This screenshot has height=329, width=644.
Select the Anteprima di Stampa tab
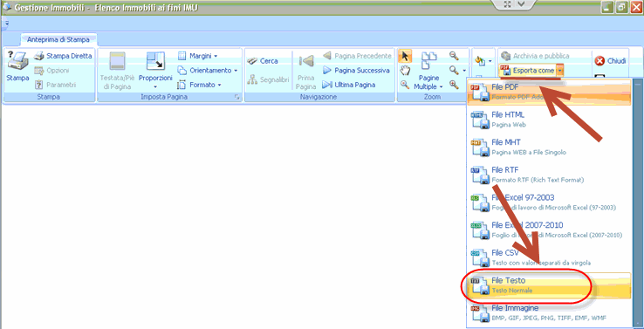[x=58, y=40]
